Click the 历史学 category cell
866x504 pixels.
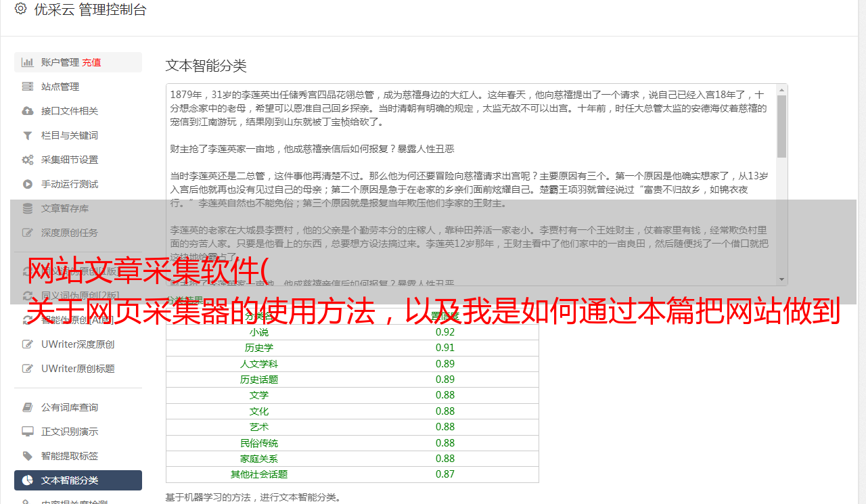tap(259, 348)
